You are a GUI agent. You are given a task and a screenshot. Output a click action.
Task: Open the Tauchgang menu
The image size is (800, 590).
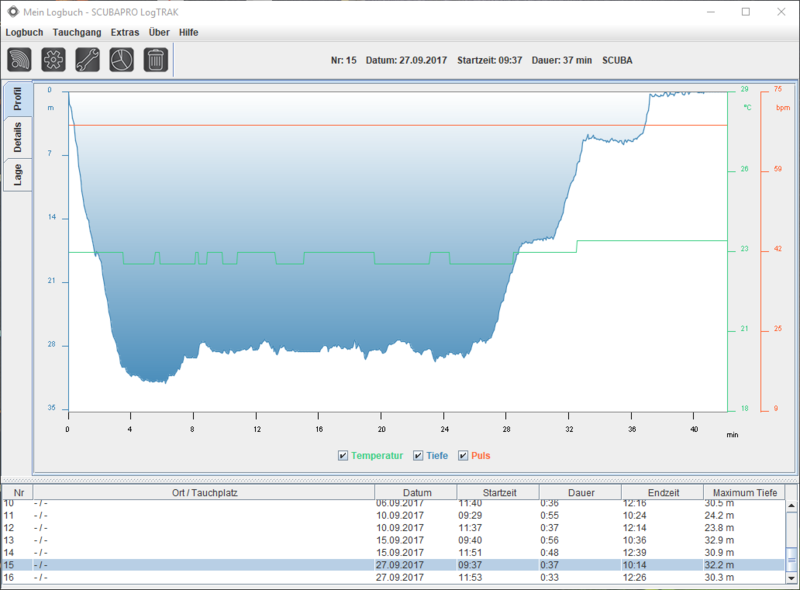coord(76,32)
